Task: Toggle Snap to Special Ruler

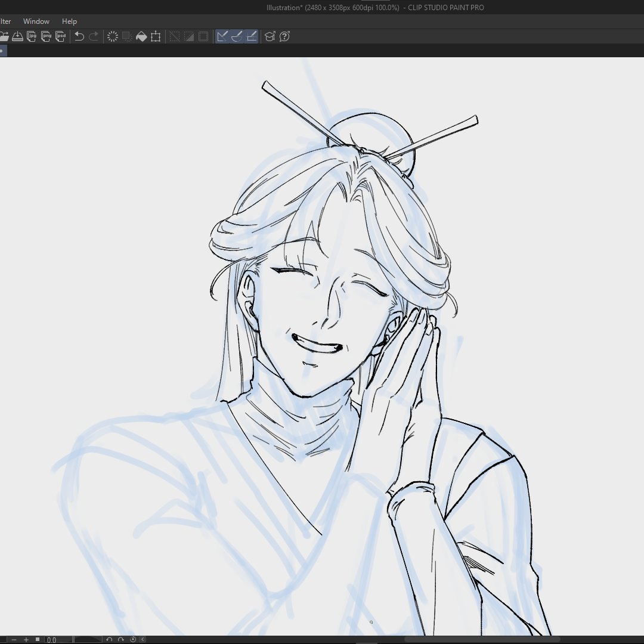Action: point(237,36)
